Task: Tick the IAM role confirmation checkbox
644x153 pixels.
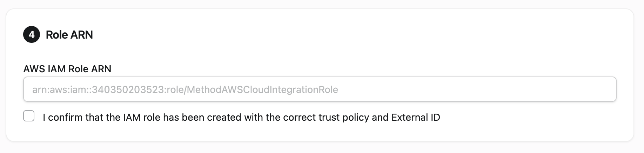Action: click(29, 116)
